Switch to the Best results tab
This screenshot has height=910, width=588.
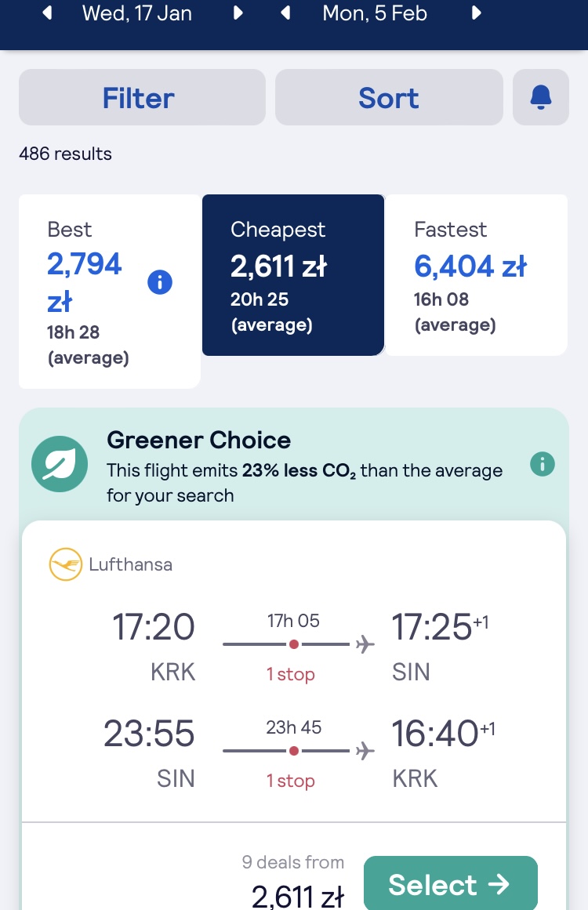coord(110,292)
